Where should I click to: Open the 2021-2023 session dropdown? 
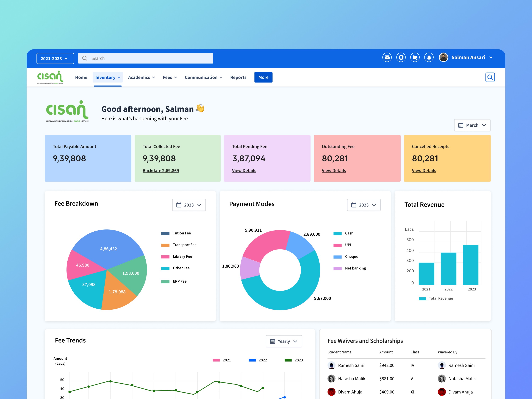(55, 59)
